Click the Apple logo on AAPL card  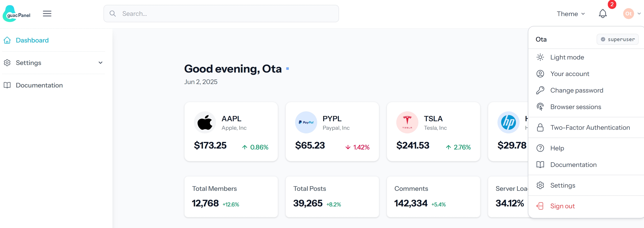point(205,122)
